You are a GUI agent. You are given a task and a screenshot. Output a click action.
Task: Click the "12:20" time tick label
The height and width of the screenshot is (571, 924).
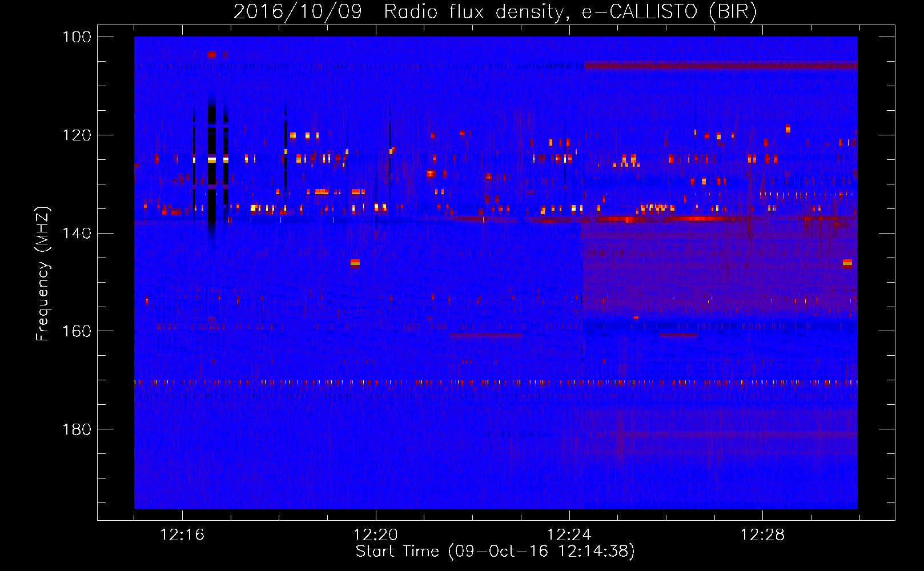click(376, 535)
